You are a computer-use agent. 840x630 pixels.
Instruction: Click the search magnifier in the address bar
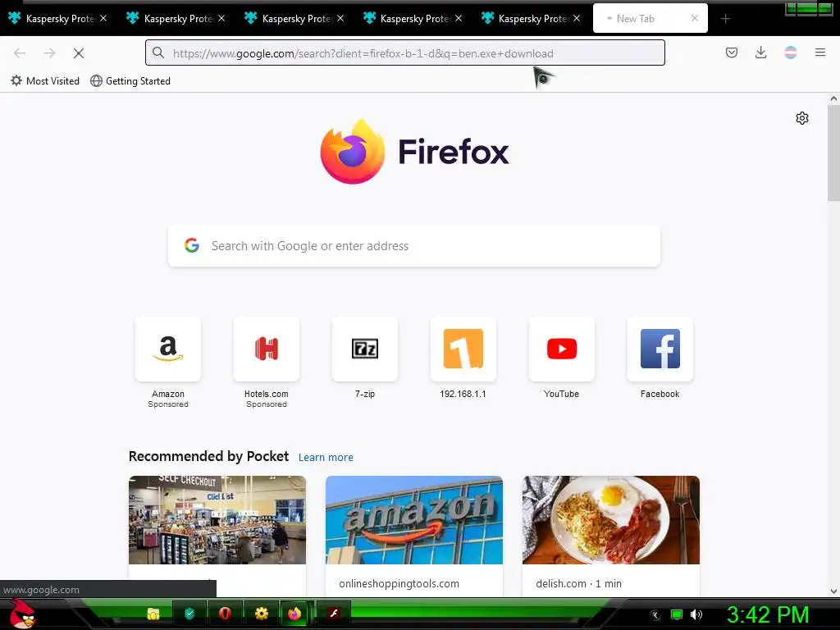[x=158, y=52]
